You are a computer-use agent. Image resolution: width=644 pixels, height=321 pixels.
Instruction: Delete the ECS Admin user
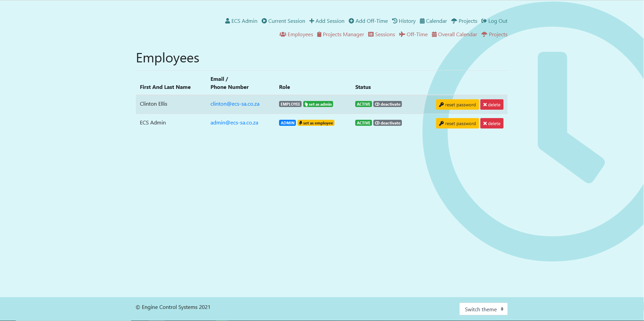click(492, 123)
